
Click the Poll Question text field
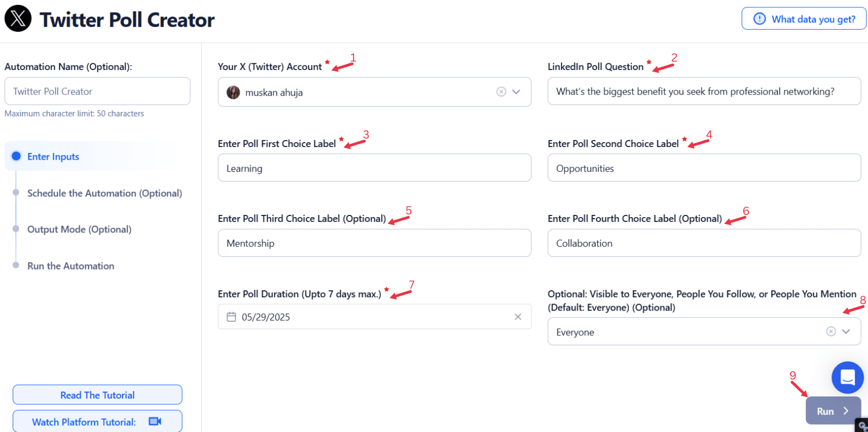point(704,91)
